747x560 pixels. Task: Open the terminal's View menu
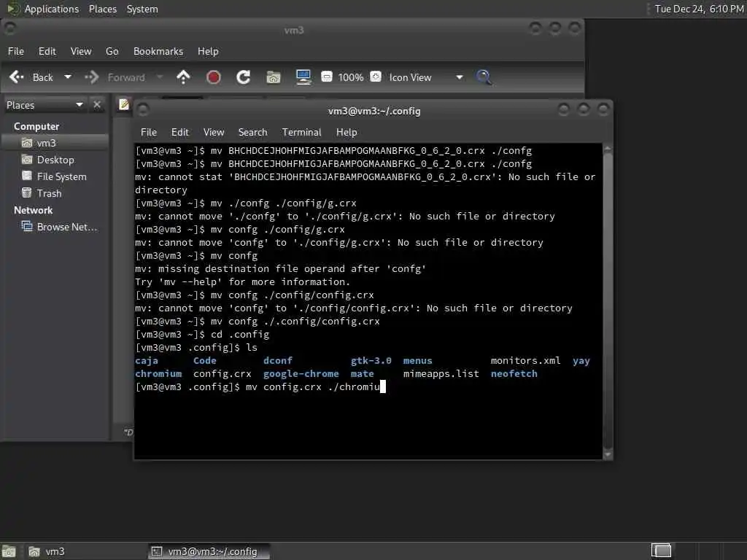point(214,133)
